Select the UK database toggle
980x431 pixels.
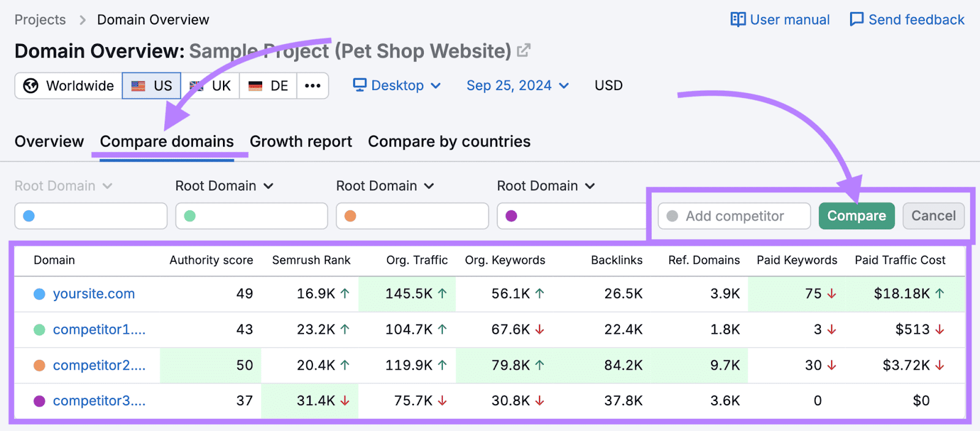(x=210, y=86)
